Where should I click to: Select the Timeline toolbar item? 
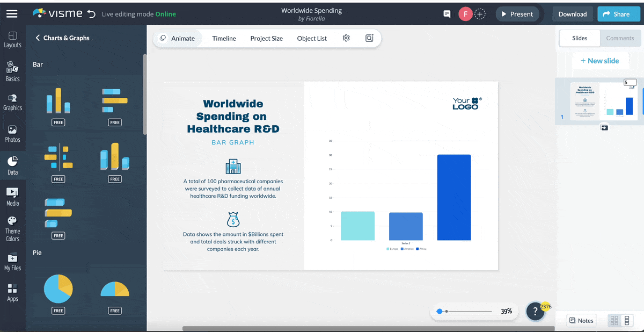224,39
